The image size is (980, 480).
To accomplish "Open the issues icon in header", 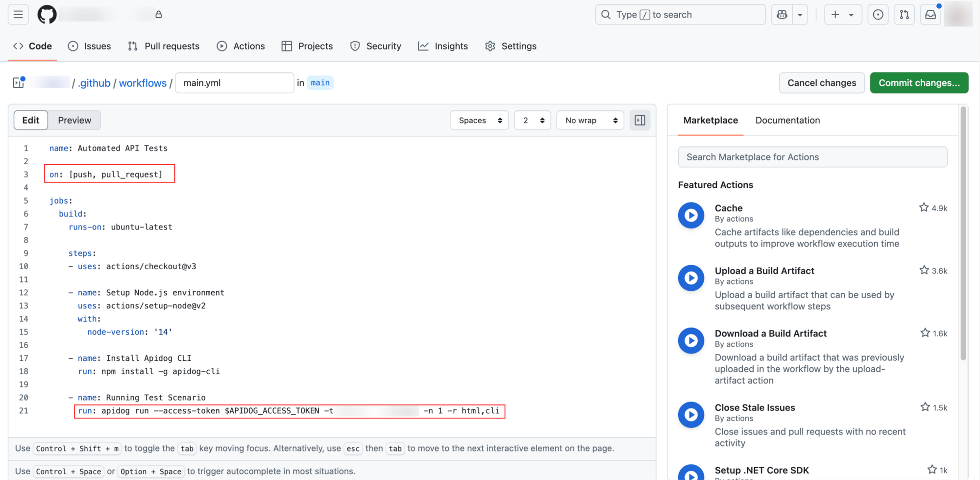I will point(878,15).
